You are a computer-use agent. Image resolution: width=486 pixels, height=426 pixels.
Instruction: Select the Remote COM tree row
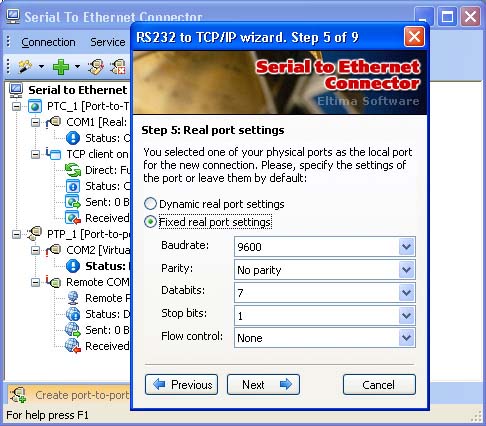point(98,282)
